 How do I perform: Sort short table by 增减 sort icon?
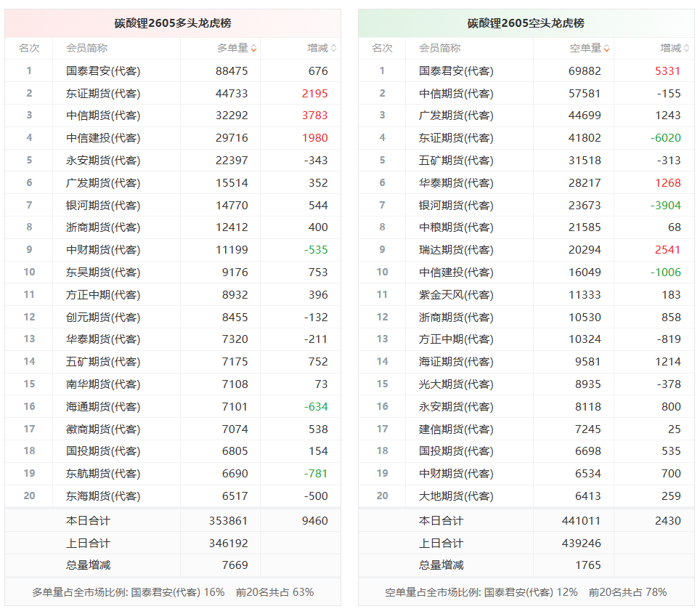click(x=687, y=48)
